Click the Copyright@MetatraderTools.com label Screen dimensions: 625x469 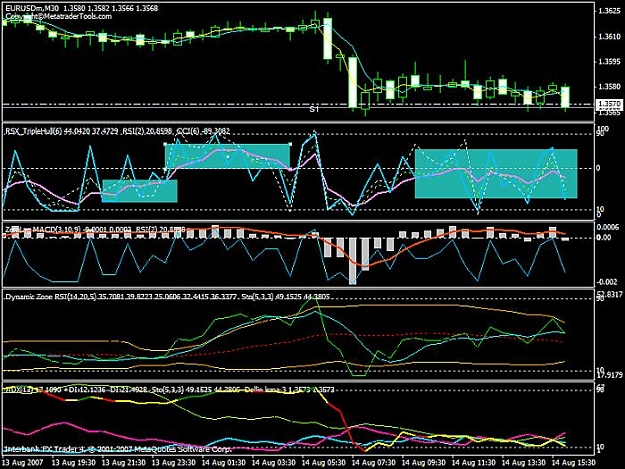pos(59,16)
